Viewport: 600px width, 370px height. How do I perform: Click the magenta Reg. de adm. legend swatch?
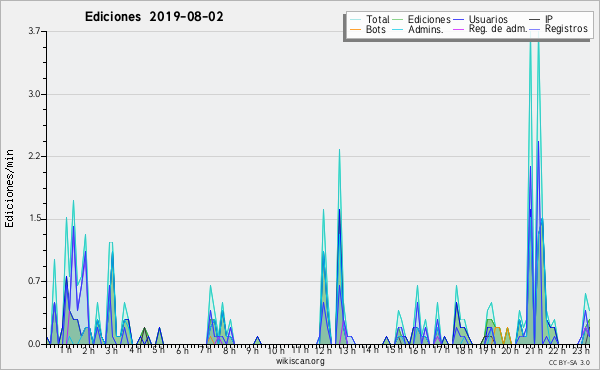[458, 29]
